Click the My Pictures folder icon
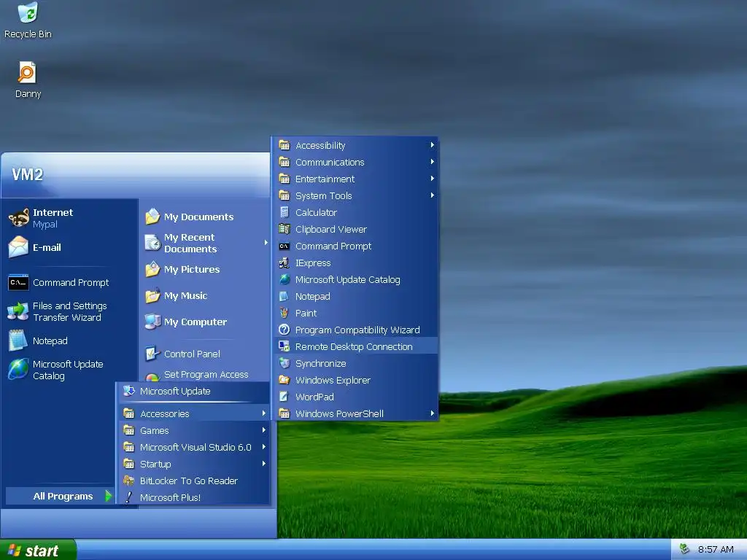Image resolution: width=747 pixels, height=560 pixels. click(x=152, y=269)
